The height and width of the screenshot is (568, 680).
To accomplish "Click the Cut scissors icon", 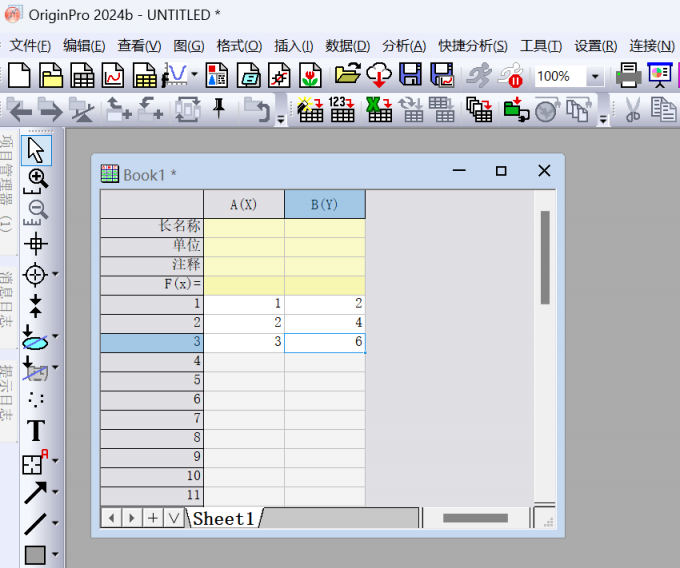I will tap(633, 109).
